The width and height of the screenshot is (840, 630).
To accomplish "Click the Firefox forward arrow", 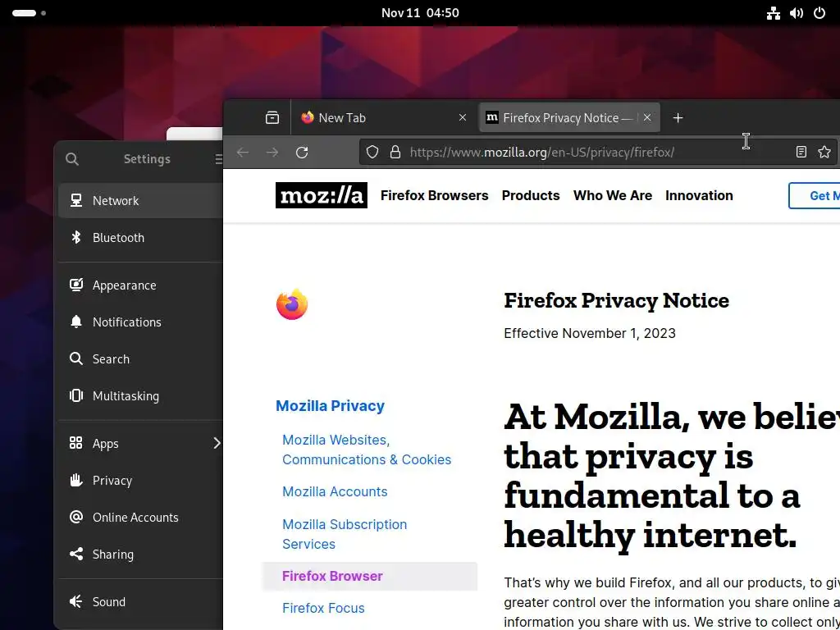I will 272,152.
